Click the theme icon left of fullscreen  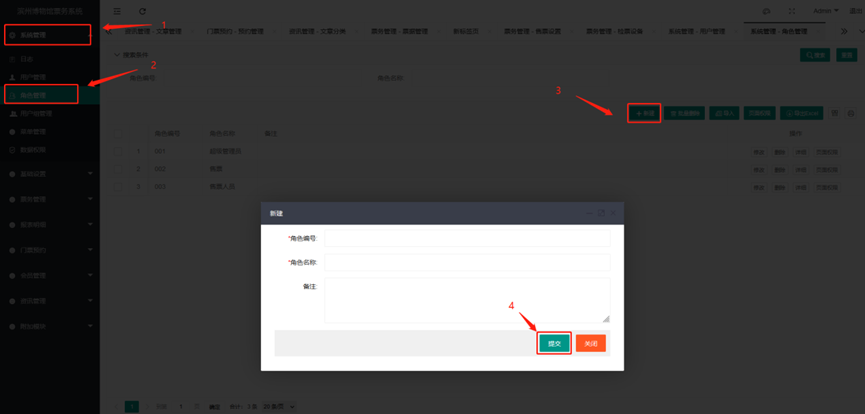(x=766, y=11)
